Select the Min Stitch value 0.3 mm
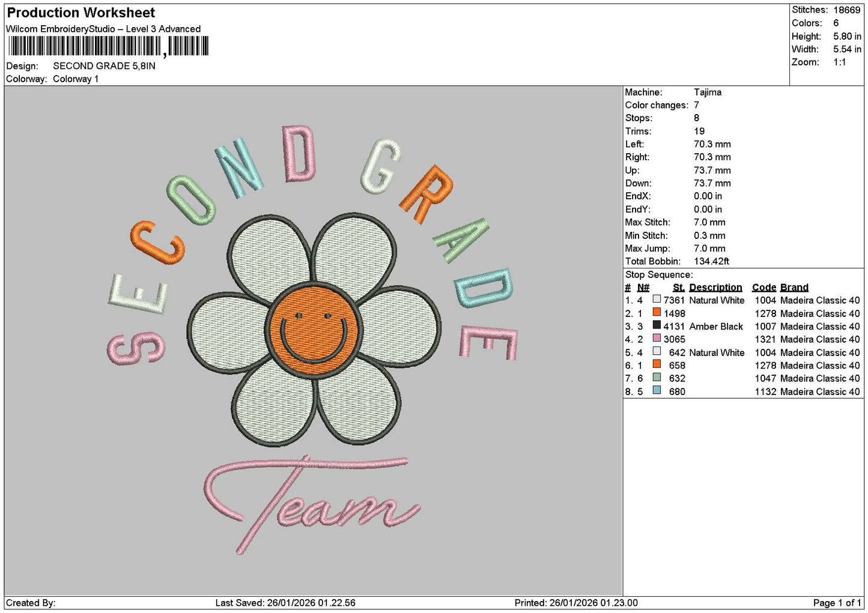The height and width of the screenshot is (613, 868). (x=709, y=235)
